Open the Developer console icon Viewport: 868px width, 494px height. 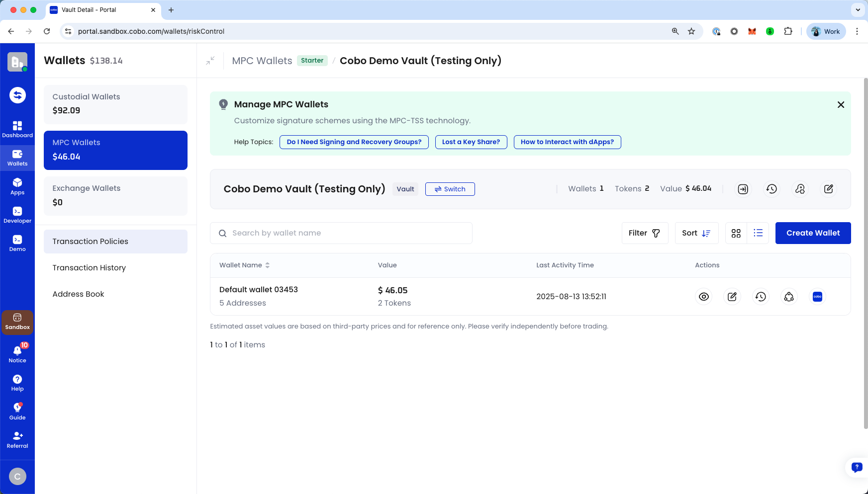tap(17, 215)
